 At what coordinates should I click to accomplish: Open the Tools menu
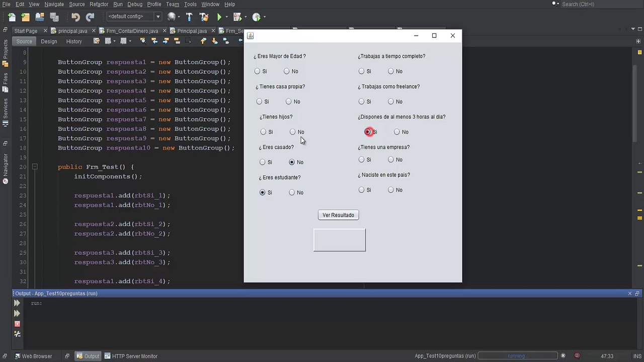(x=190, y=4)
